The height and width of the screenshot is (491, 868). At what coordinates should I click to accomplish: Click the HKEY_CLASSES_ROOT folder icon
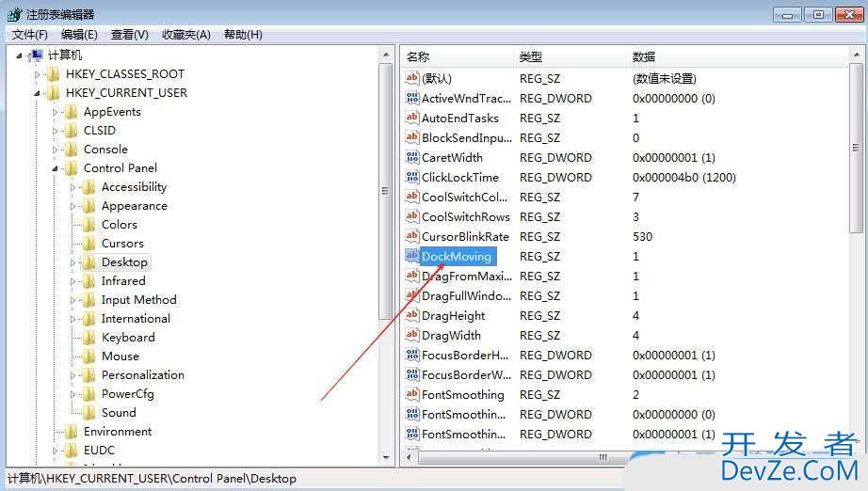point(53,74)
